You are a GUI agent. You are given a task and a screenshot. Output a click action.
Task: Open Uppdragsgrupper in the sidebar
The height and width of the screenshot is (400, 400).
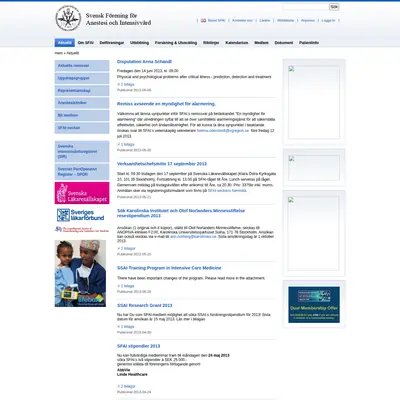82,78
